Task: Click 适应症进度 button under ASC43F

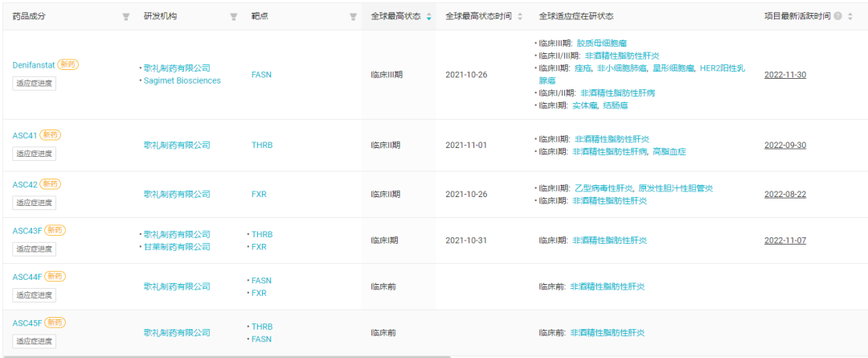Action: [x=35, y=249]
